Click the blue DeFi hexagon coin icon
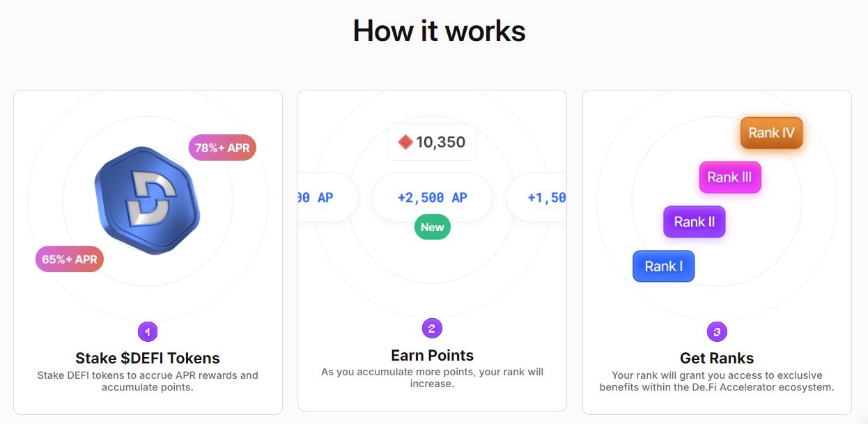This screenshot has height=424, width=868. point(147,201)
